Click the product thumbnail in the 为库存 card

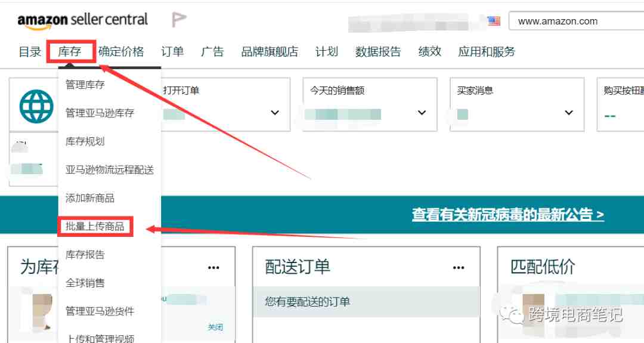[x=41, y=311]
